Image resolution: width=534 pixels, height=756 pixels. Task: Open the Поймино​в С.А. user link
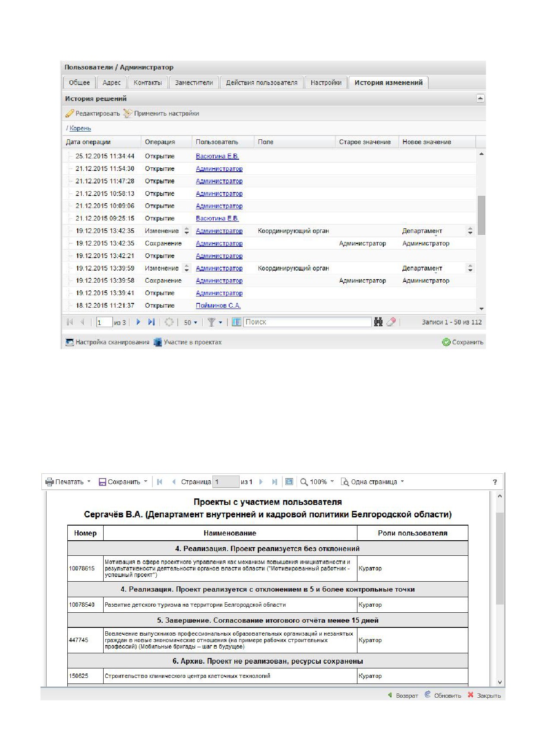tap(218, 306)
